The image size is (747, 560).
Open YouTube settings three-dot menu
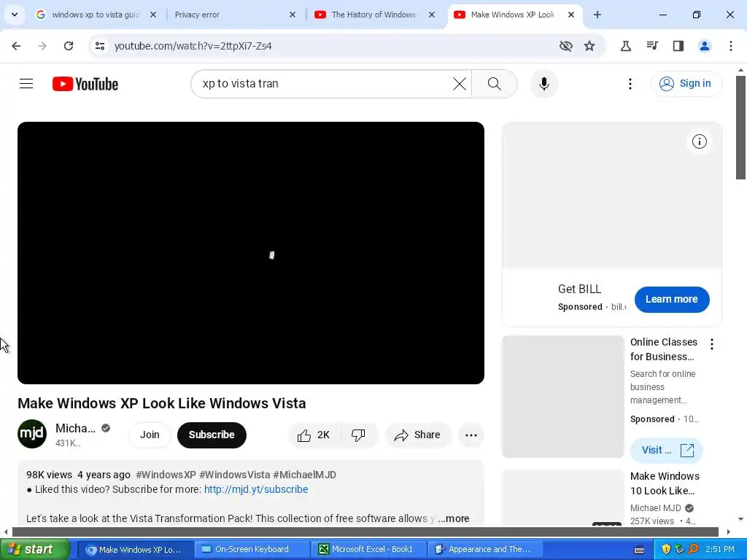[x=630, y=84]
